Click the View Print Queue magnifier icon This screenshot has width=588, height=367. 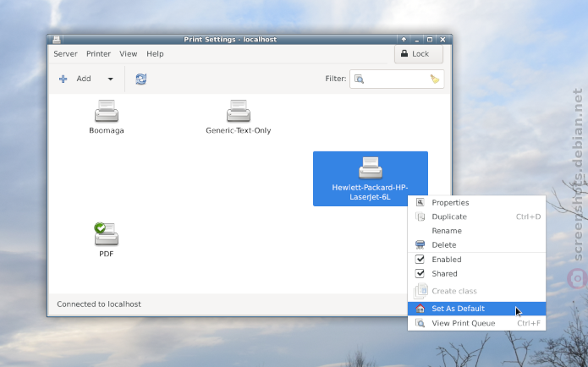pyautogui.click(x=420, y=323)
